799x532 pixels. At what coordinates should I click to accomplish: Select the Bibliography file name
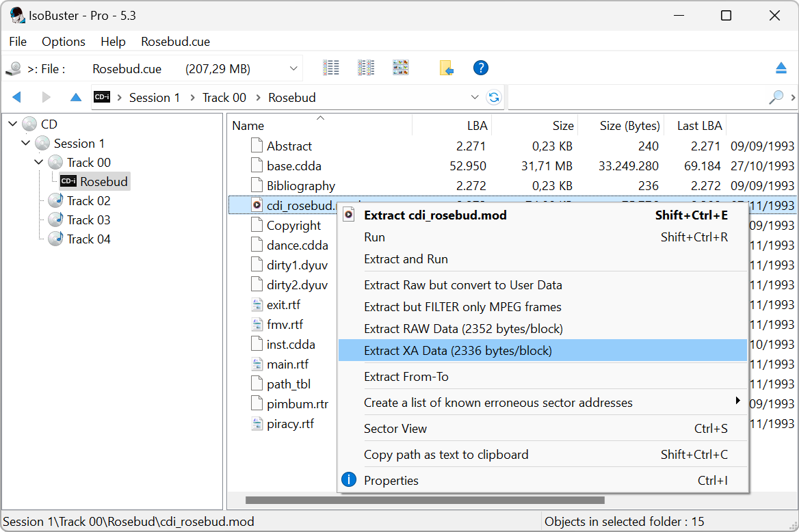pyautogui.click(x=301, y=186)
